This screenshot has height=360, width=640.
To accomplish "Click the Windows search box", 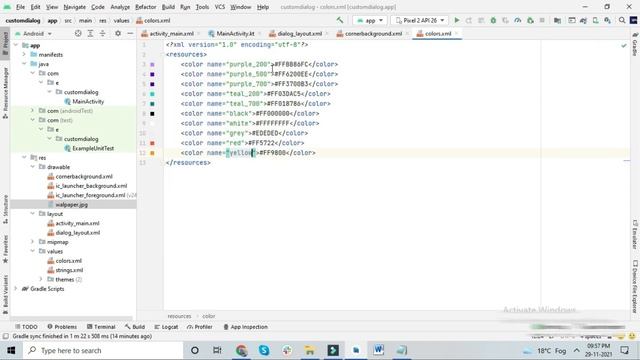I will [103, 350].
